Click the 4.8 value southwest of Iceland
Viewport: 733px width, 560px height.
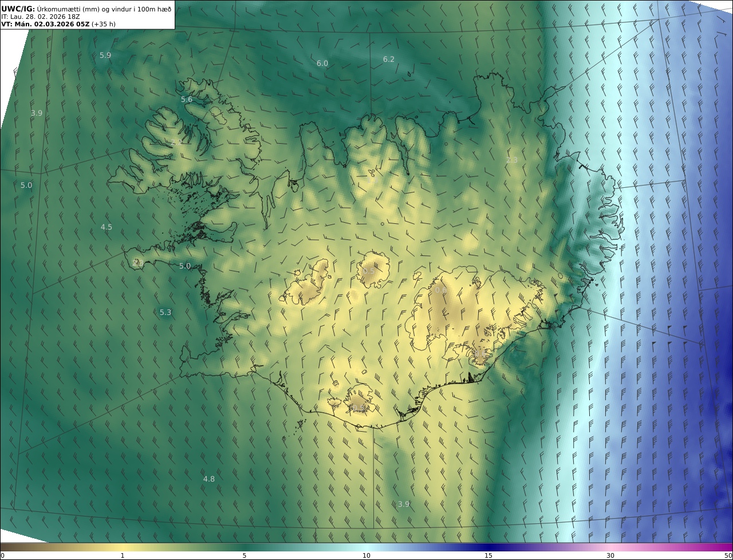(x=209, y=479)
